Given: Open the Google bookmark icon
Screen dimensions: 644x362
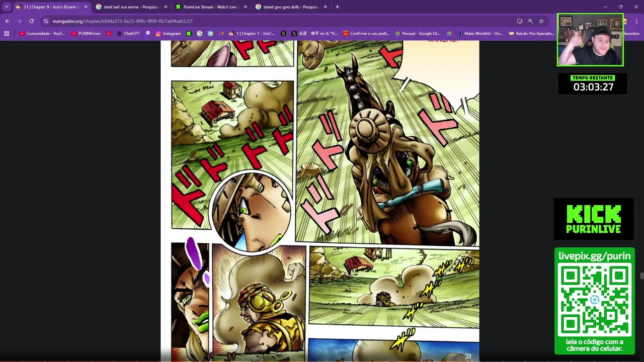Looking at the screenshot, I should [200, 34].
